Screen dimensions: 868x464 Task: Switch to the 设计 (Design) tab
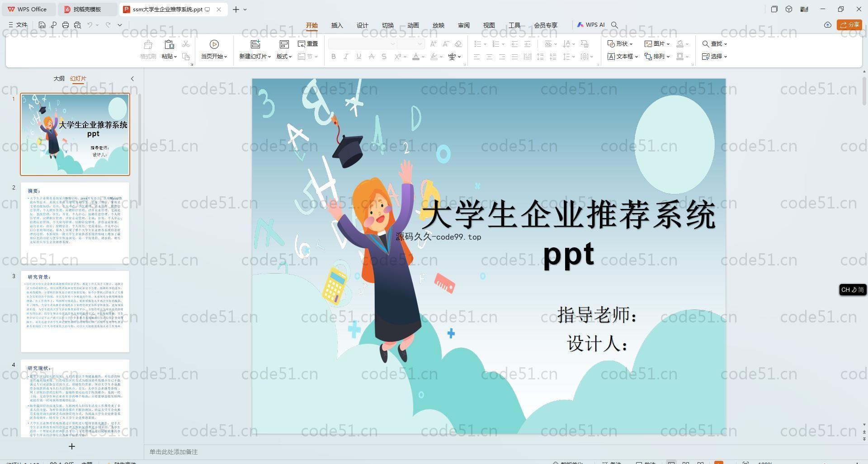[x=363, y=25]
